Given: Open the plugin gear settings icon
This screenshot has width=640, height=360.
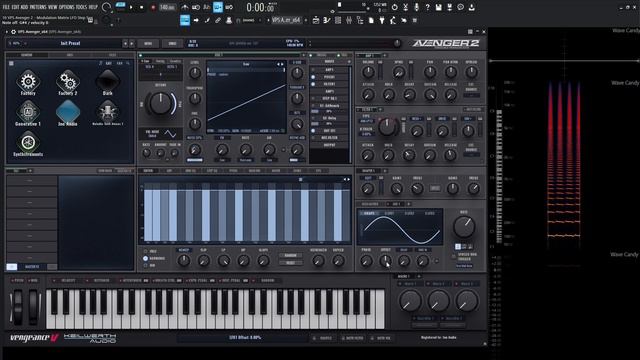Looking at the screenshot, I should tap(13, 31).
